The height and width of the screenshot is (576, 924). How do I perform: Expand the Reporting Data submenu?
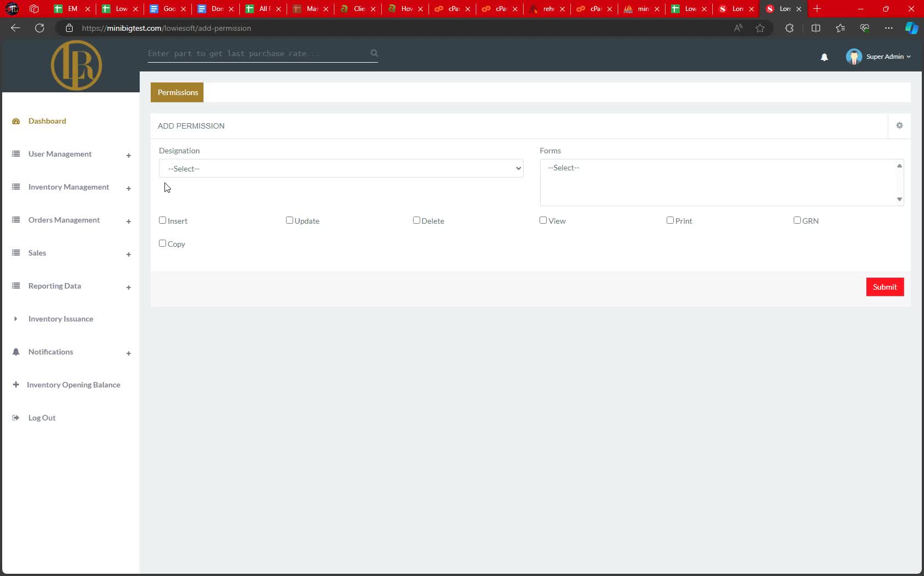[128, 287]
